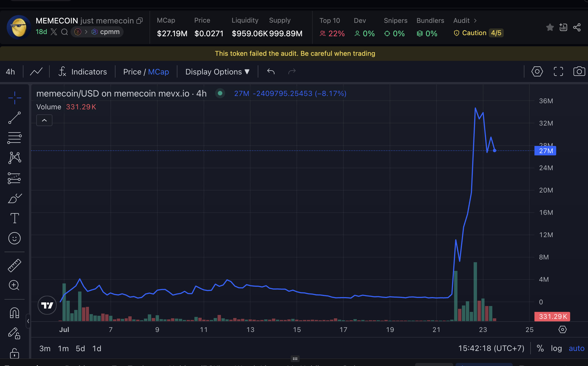Select the text annotation tool
Image resolution: width=588 pixels, height=366 pixels.
[15, 218]
